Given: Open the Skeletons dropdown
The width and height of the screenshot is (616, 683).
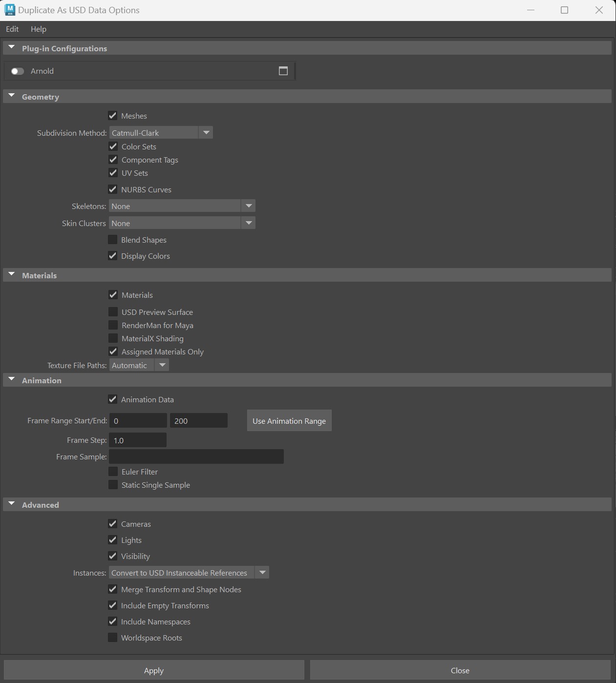Looking at the screenshot, I should coord(182,206).
